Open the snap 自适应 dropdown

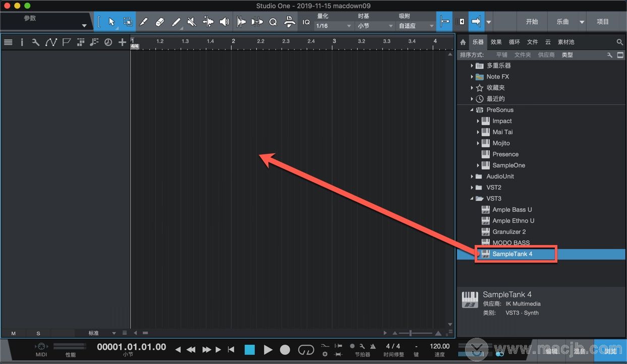coord(416,26)
